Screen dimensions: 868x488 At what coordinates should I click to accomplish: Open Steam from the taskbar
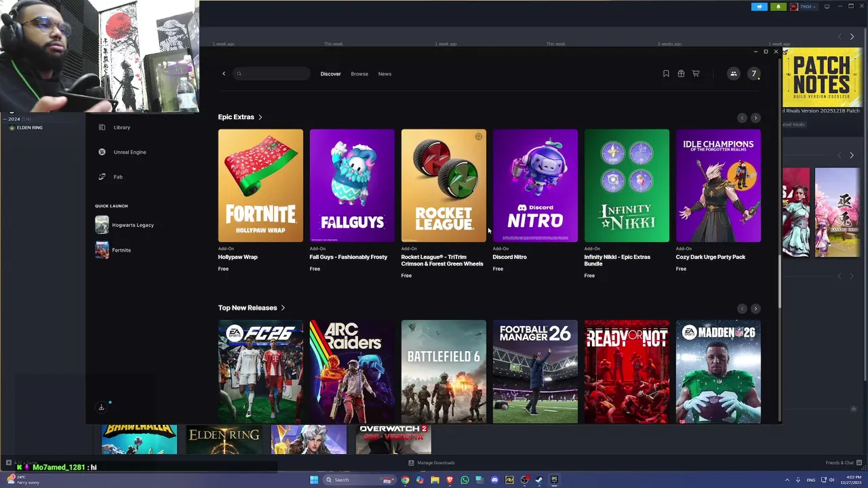(x=539, y=480)
